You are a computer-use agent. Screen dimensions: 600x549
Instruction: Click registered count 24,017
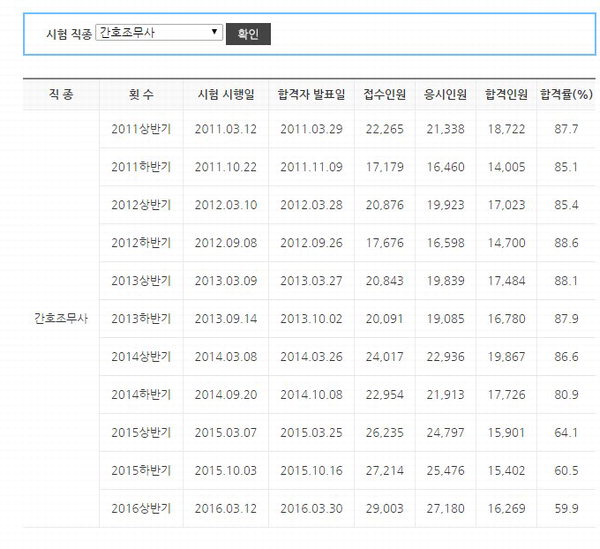[385, 357]
